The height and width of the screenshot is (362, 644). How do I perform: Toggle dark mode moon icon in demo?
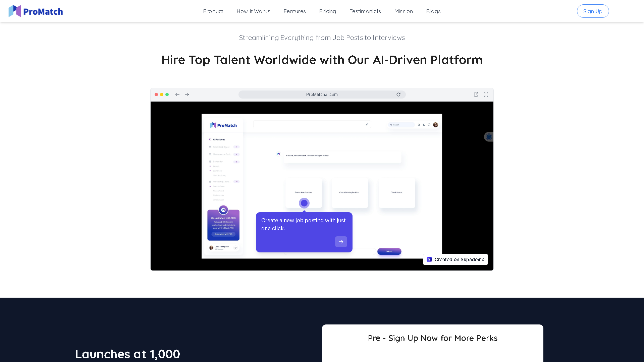coord(424,125)
